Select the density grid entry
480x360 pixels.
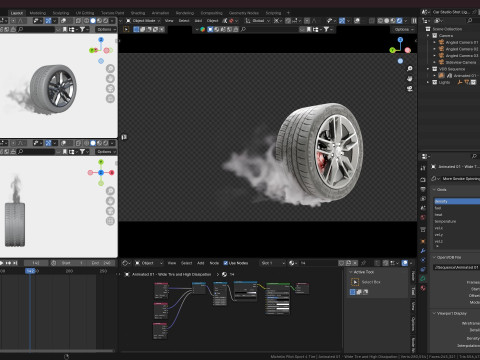[457, 201]
